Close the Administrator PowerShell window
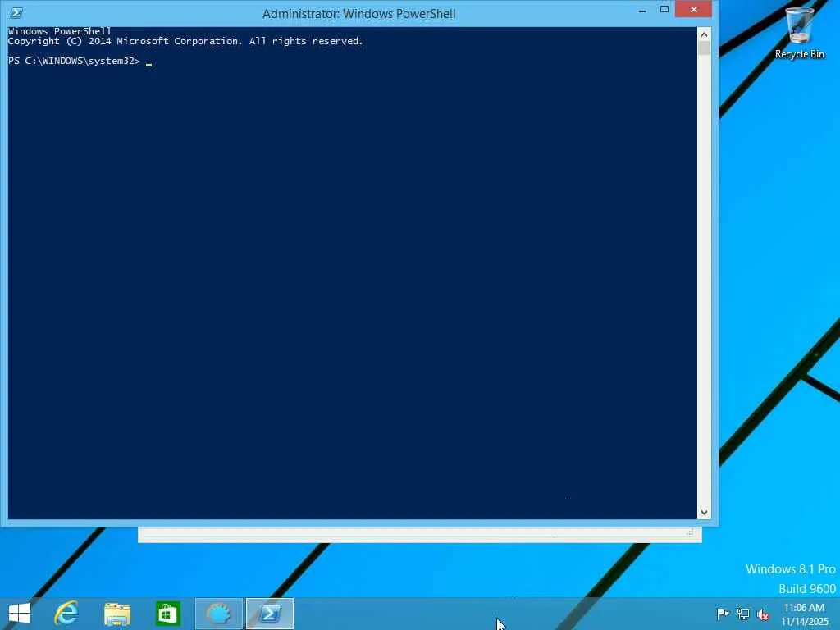 (694, 10)
